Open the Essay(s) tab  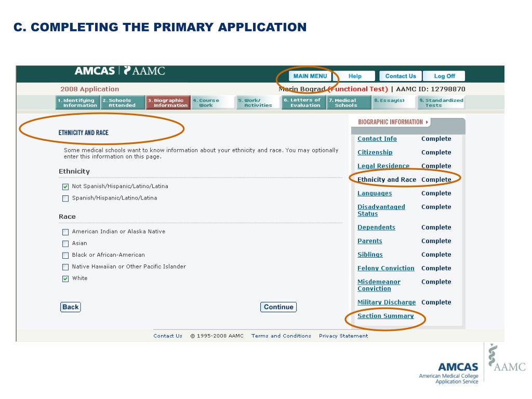coord(394,102)
